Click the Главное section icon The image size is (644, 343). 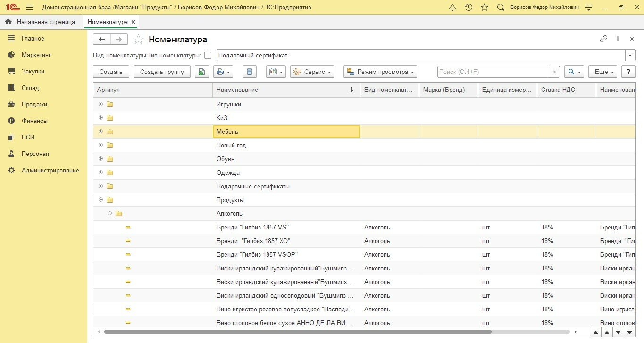(12, 38)
